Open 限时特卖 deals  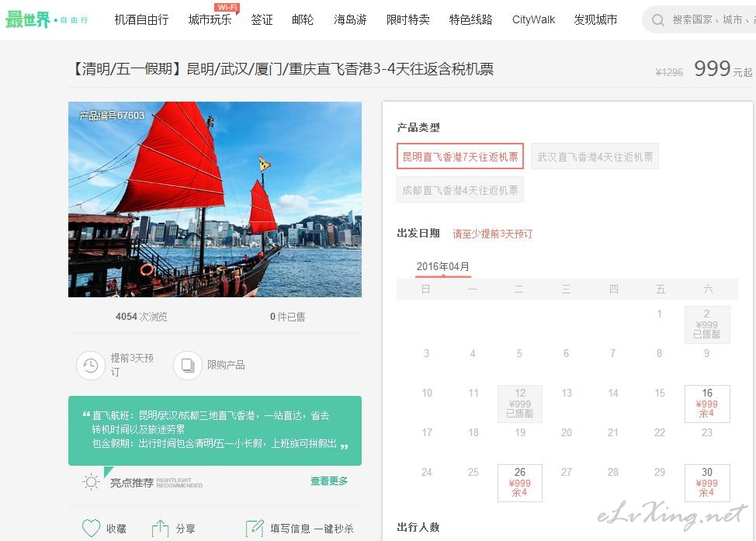(408, 19)
